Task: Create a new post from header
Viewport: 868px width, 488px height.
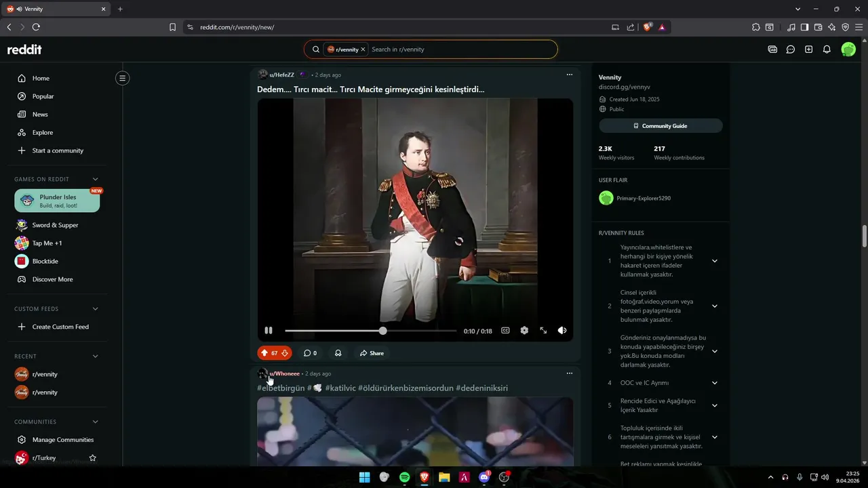Action: (808, 49)
